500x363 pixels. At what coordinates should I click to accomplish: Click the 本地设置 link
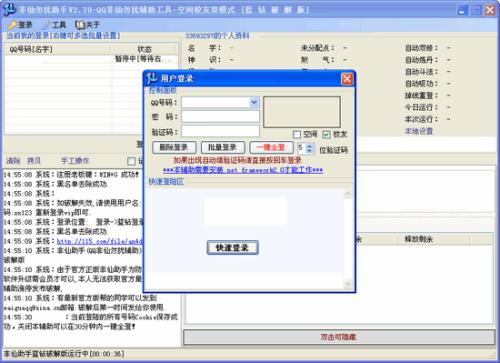419,131
